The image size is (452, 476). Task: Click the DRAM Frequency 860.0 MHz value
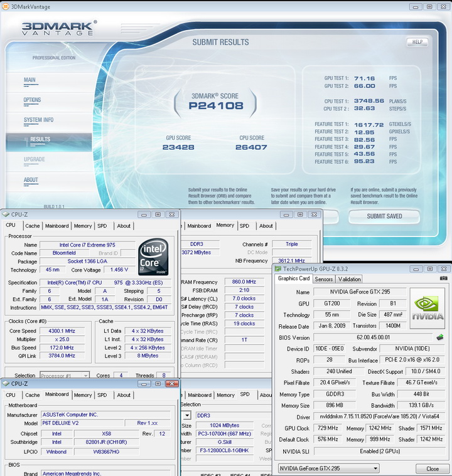[244, 282]
